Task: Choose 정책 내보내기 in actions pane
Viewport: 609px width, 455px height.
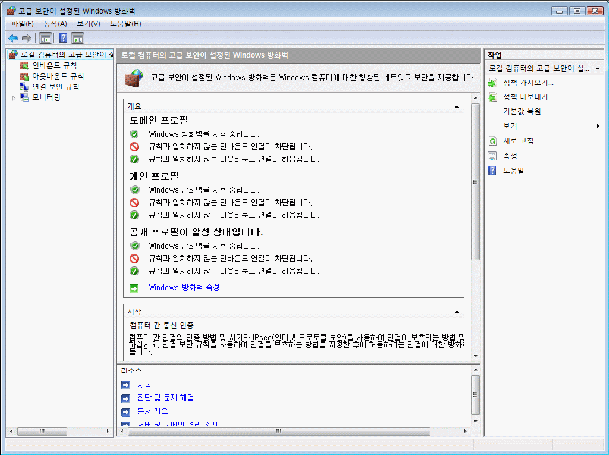Action: (x=525, y=97)
